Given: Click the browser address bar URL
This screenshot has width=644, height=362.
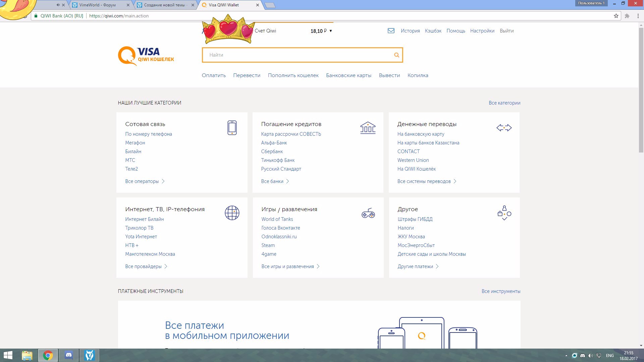Looking at the screenshot, I should [119, 16].
